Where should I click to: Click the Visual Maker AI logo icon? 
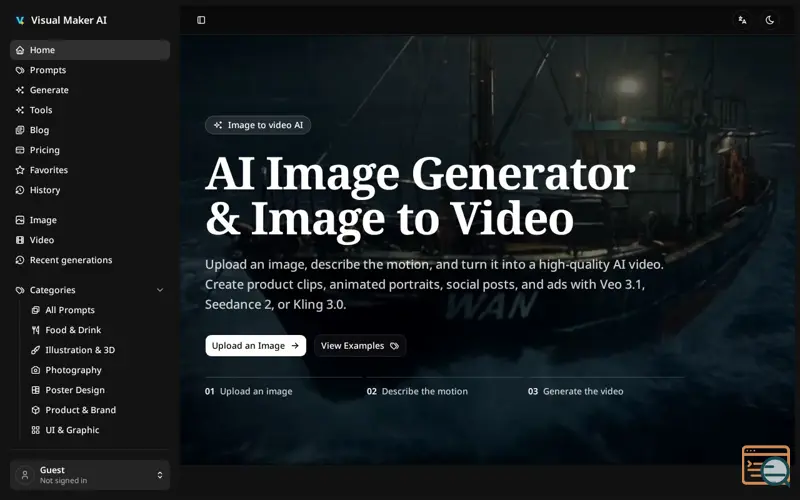click(20, 20)
